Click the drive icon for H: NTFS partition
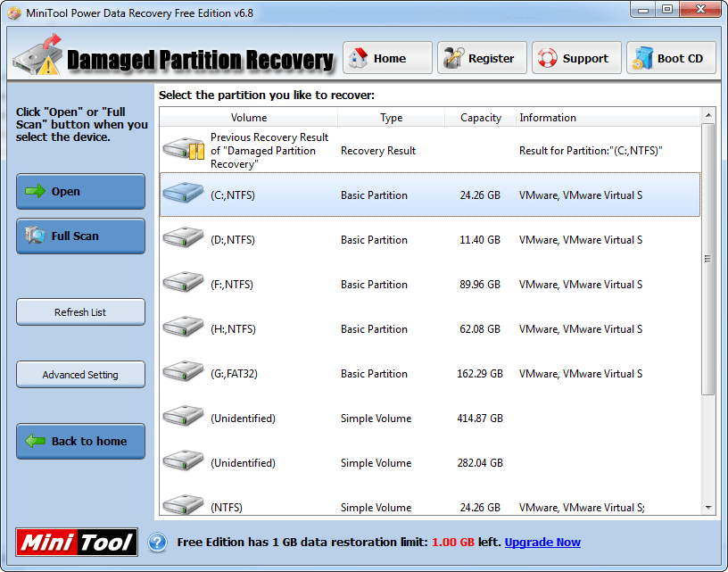 (x=183, y=327)
